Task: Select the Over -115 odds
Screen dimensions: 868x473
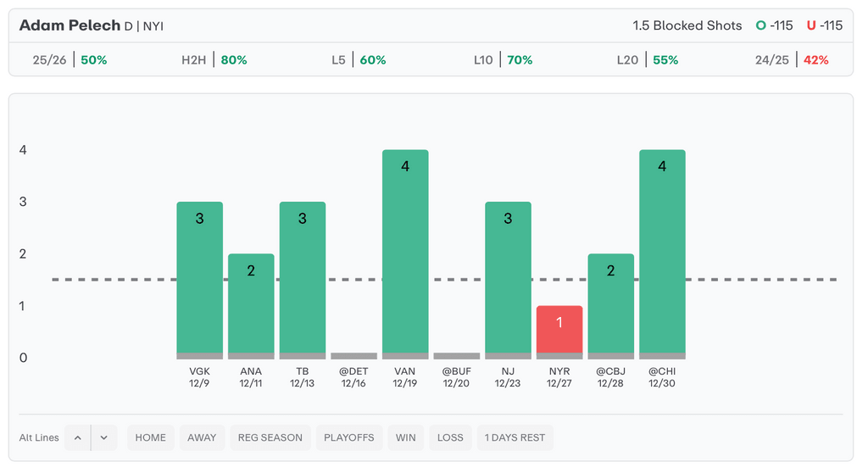Action: (774, 25)
